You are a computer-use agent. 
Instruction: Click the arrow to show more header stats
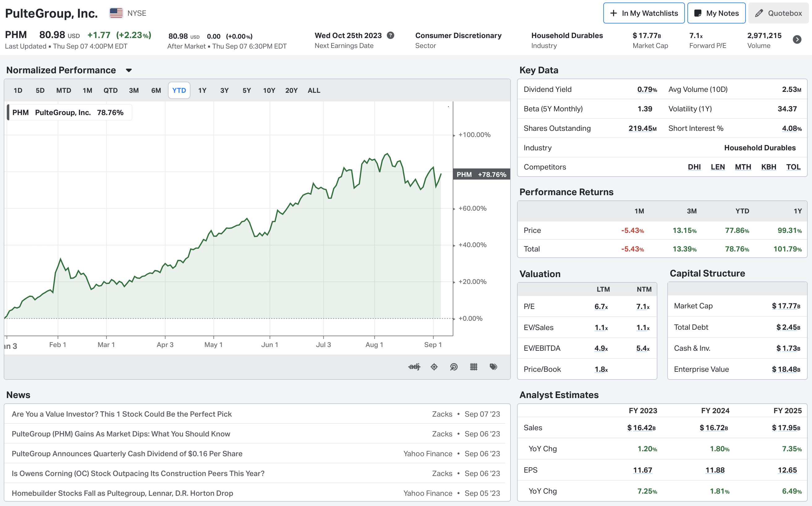tap(797, 40)
